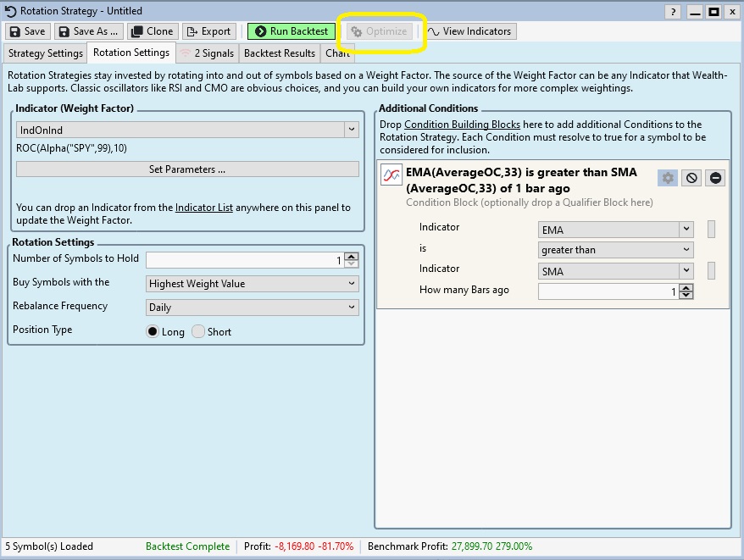The image size is (744, 560).
Task: Open the Rebalance Frequency dropdown
Action: click(252, 308)
